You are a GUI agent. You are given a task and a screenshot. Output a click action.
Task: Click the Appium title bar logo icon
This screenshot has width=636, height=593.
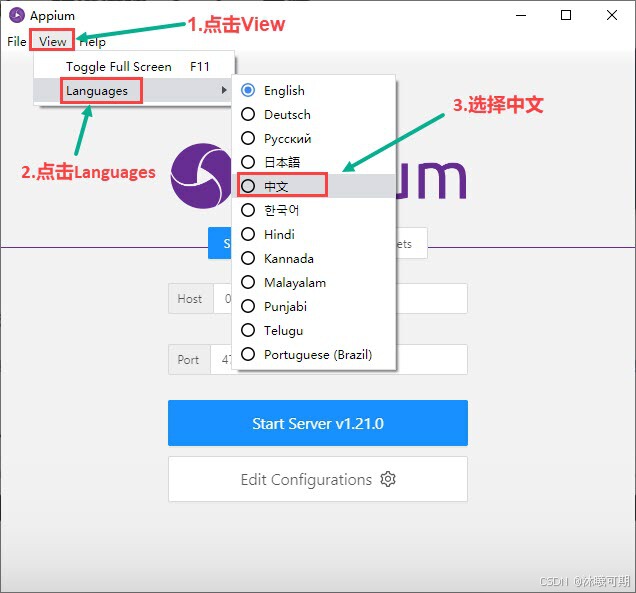pos(17,15)
